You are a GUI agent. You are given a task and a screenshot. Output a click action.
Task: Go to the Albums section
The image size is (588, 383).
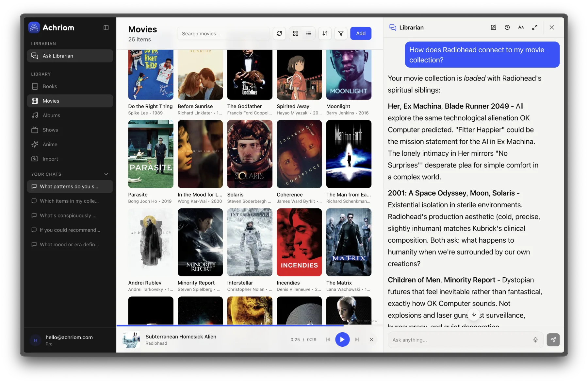[70, 115]
